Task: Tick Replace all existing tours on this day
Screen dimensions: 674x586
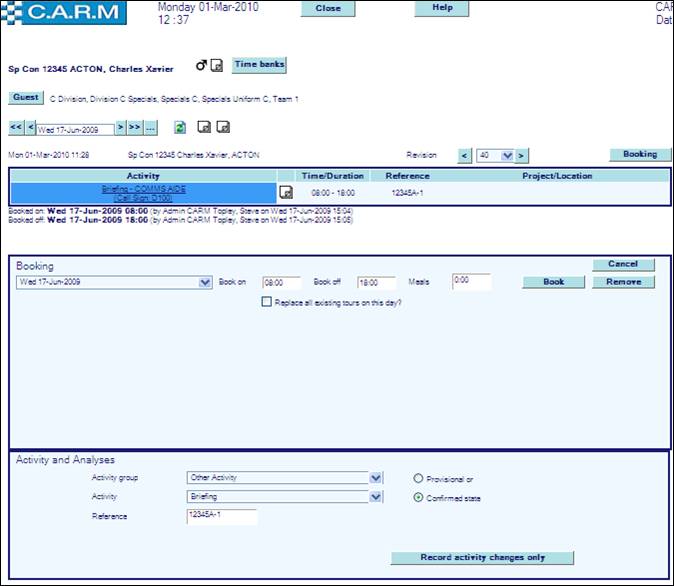Action: tap(266, 301)
